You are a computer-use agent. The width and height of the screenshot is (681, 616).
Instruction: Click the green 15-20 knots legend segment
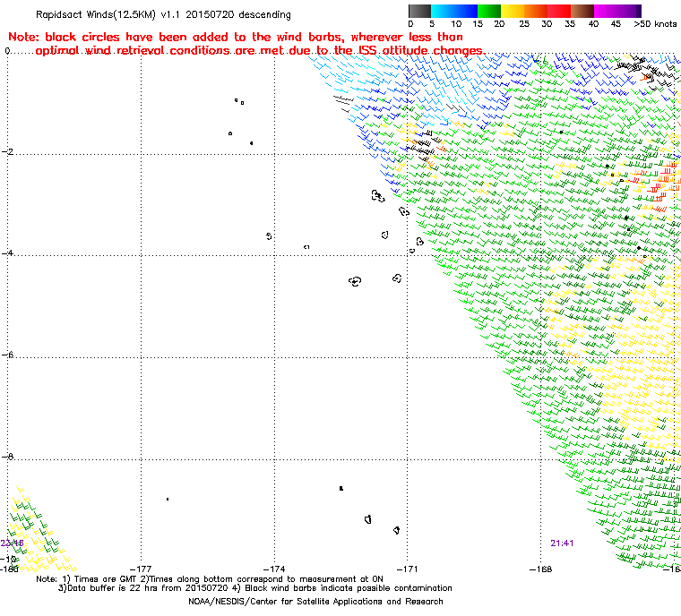coord(489,11)
